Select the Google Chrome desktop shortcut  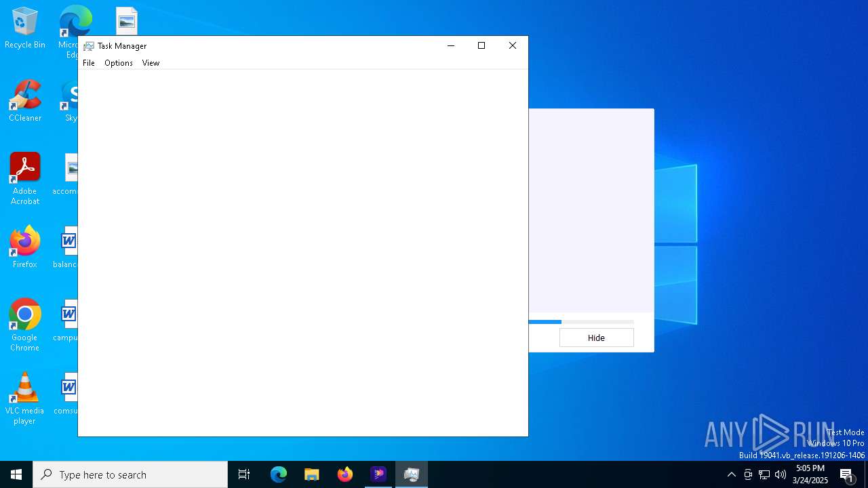25,325
